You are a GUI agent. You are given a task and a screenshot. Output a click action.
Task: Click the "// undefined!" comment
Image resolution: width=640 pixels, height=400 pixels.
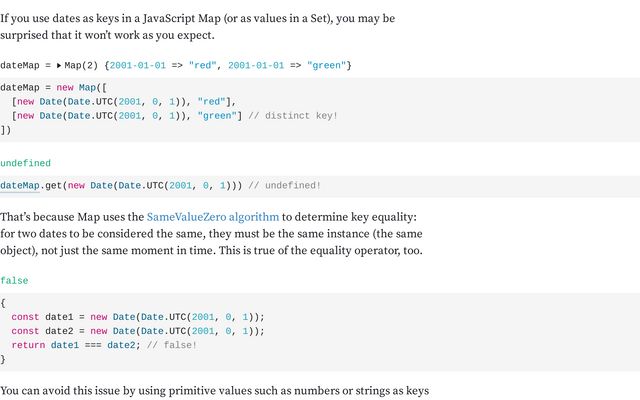click(284, 186)
